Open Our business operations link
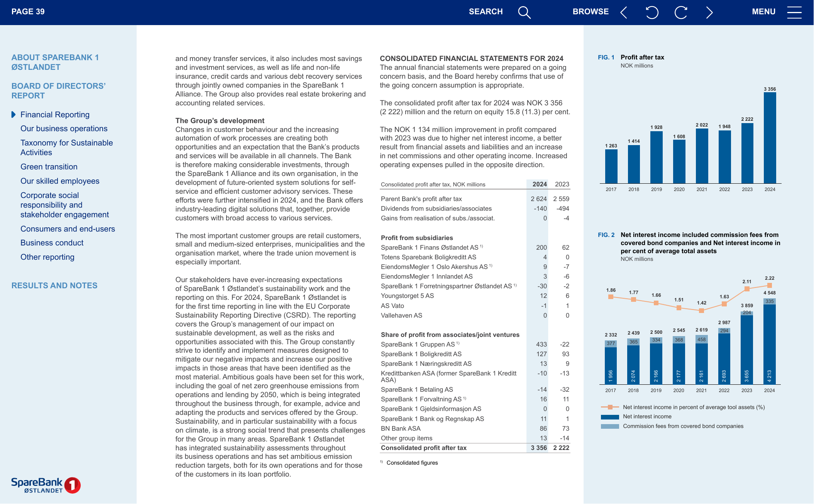Viewport: 814px width, 504px height. [64, 129]
